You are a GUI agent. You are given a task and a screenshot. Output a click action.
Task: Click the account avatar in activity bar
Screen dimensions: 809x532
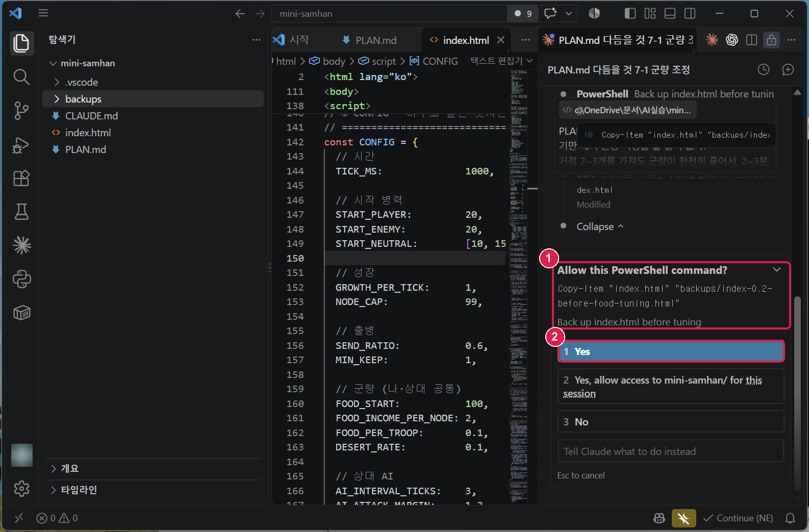coord(21,455)
